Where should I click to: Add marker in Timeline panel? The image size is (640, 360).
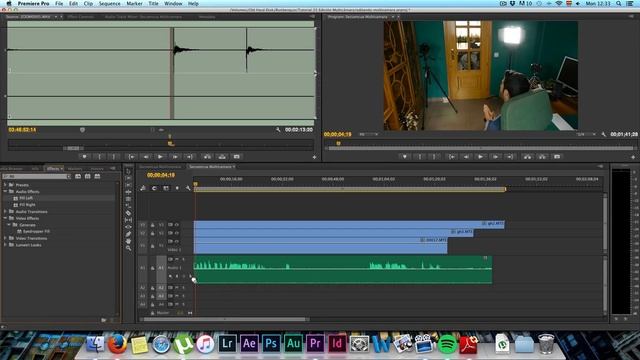pos(177,188)
